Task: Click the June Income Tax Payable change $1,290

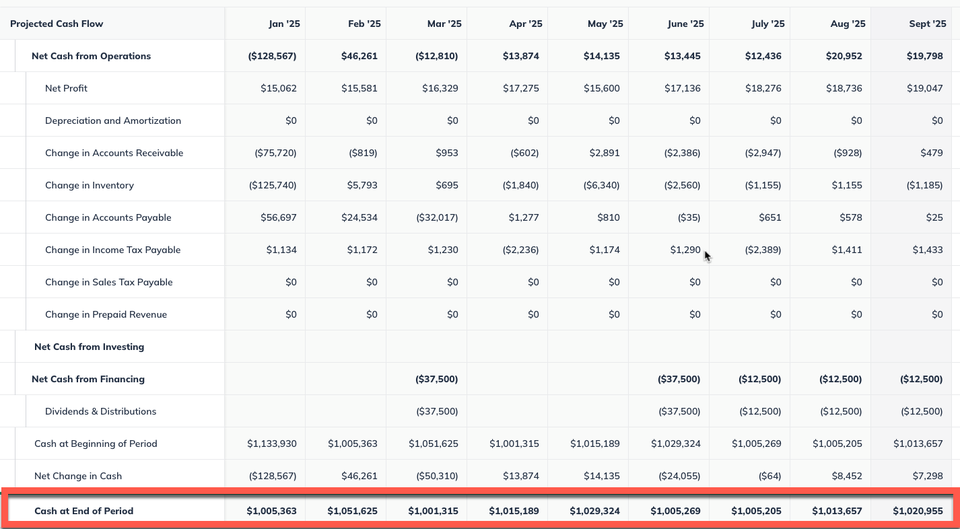Action: point(686,250)
